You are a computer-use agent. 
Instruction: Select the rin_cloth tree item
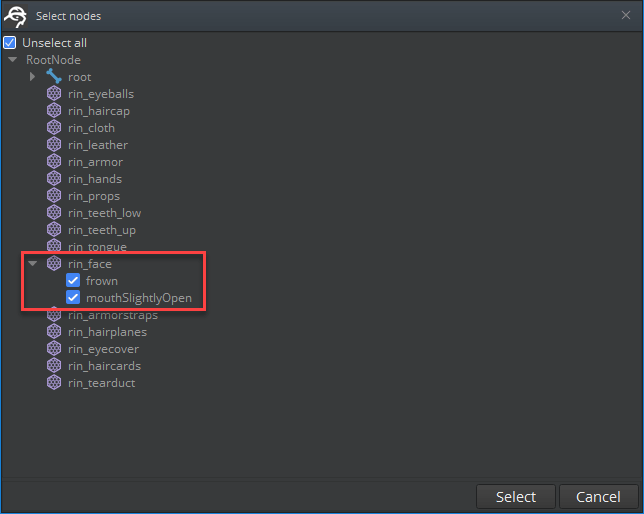click(x=91, y=128)
